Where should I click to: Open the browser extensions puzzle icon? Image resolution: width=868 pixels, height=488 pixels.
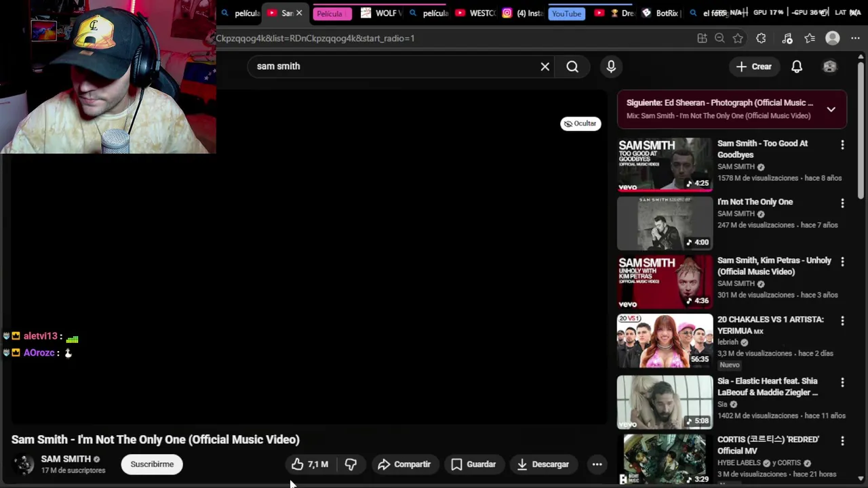[761, 39]
